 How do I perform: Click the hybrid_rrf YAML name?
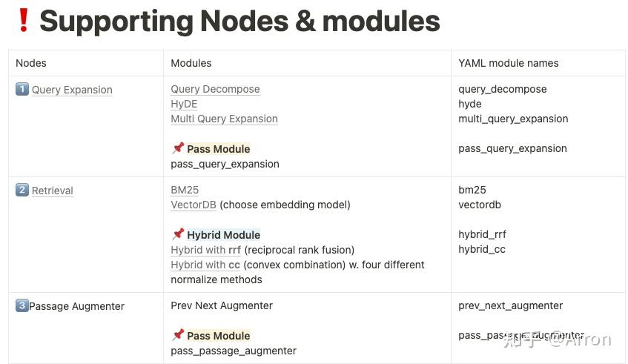[x=482, y=234]
